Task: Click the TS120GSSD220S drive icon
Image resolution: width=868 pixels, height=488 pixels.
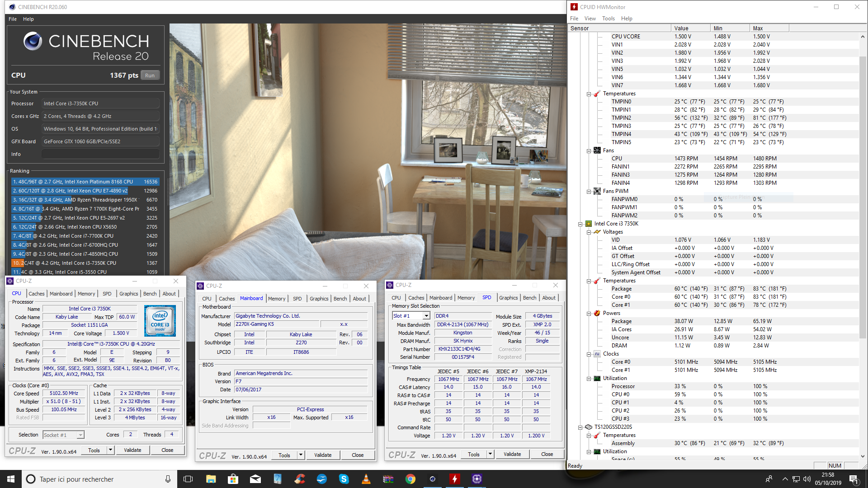Action: pos(588,427)
